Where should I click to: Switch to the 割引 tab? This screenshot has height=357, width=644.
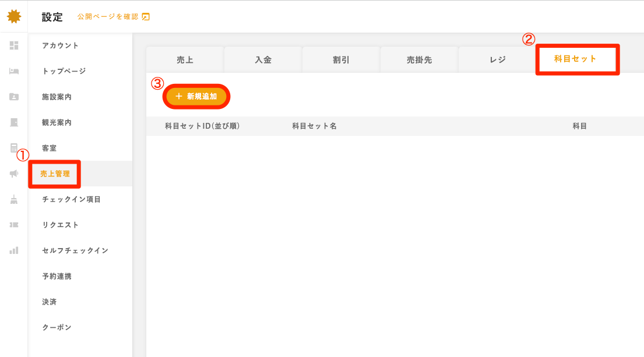(x=341, y=60)
